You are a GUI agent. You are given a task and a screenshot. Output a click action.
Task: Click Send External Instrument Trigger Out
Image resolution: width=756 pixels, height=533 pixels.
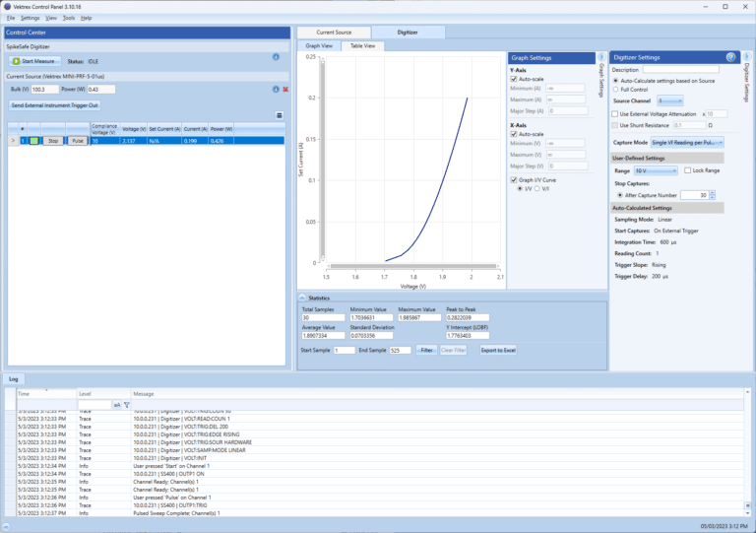[55, 104]
